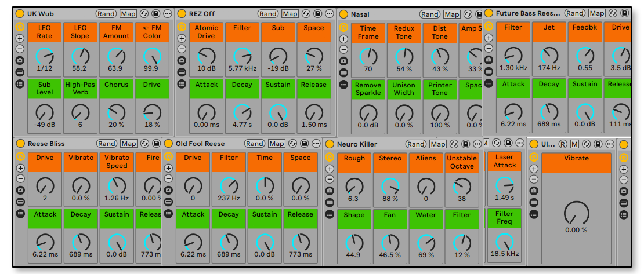Toggle macro controls visibility in Future Bass Reese rack
Image resolution: width=644 pixels, height=274 pixels.
tap(488, 26)
